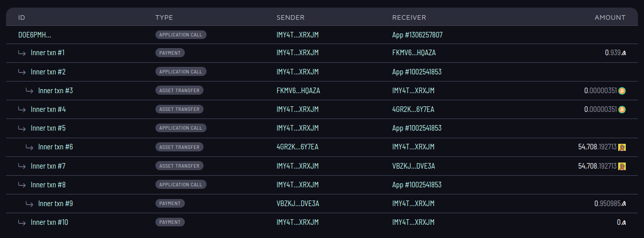Click the nested arrow icon before Inner txn #1
Screen dimensions: 644x238
pyautogui.click(x=22, y=53)
